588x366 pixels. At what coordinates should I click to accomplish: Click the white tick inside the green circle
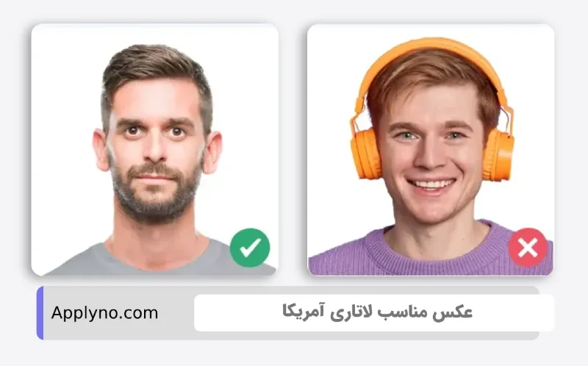pyautogui.click(x=250, y=248)
